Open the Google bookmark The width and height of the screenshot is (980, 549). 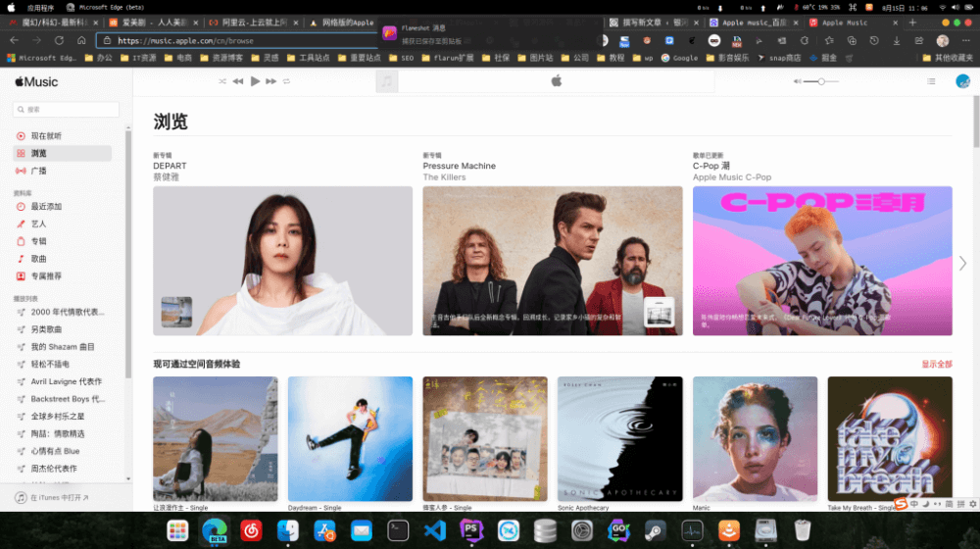point(679,58)
